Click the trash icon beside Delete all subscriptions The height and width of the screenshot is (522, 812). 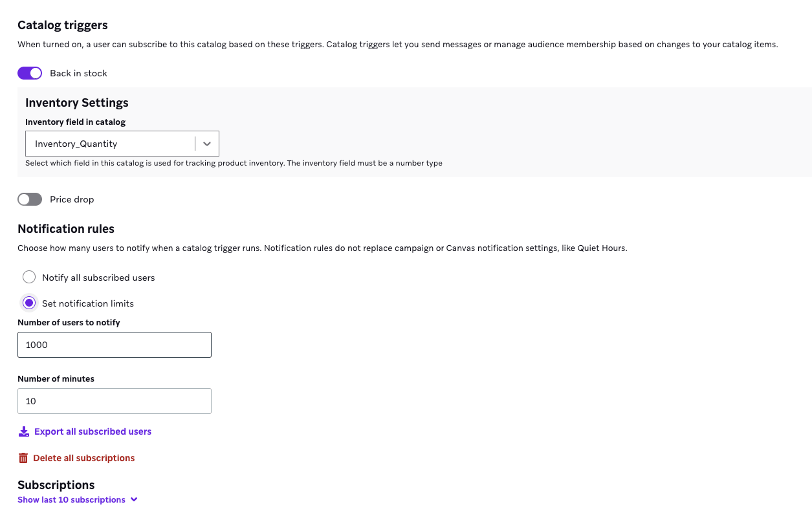coord(23,457)
